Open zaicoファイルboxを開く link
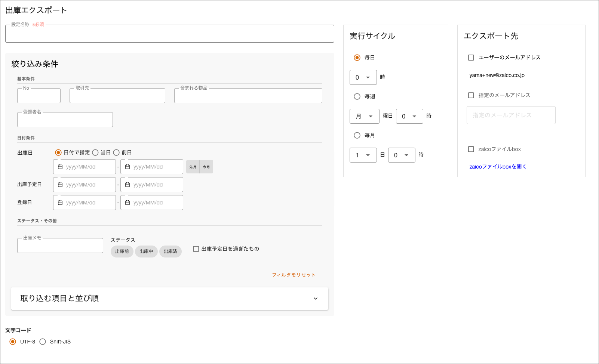This screenshot has width=599, height=364. pos(498,167)
